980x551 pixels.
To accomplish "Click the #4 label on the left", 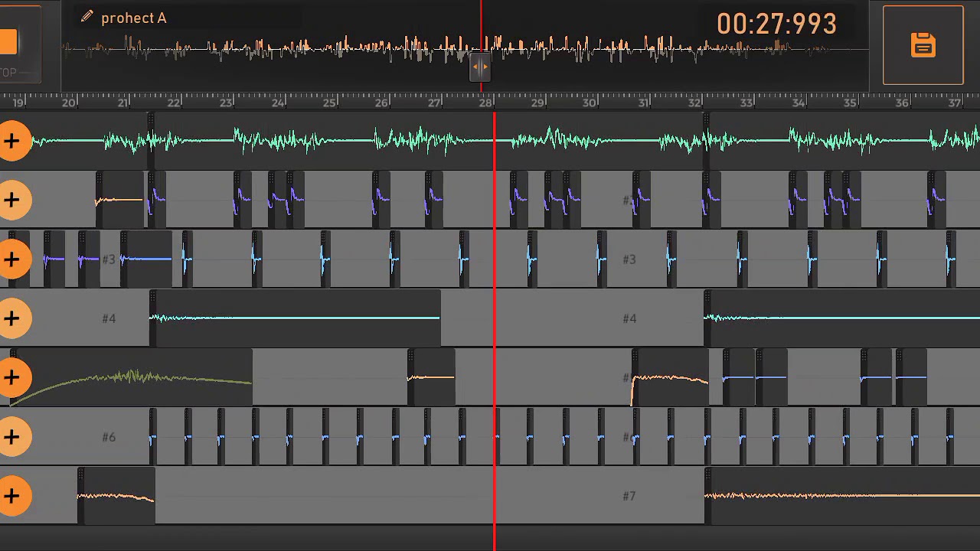I will tap(109, 318).
